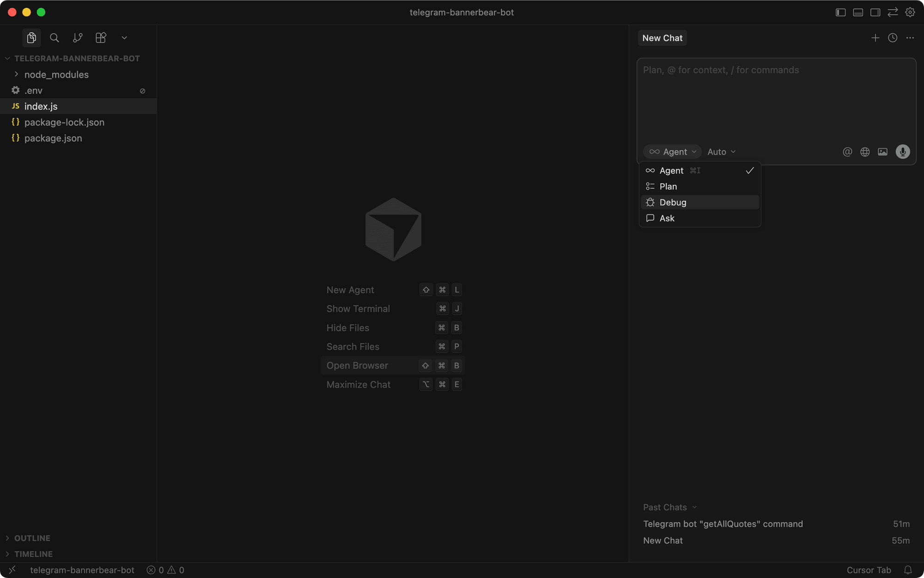Start a new chat with the plus icon

pyautogui.click(x=875, y=38)
